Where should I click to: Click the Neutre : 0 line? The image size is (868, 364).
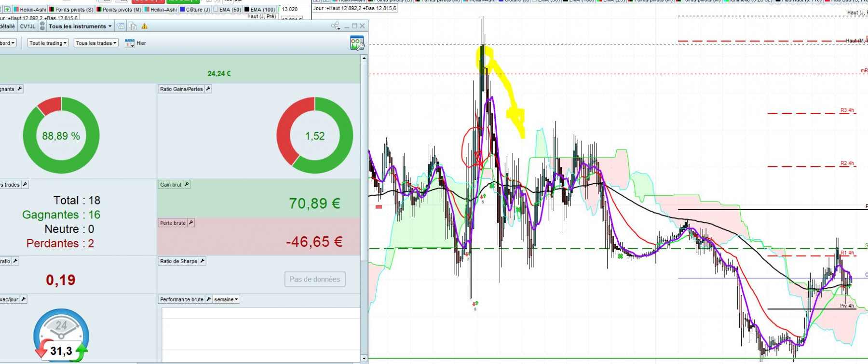[x=69, y=229]
